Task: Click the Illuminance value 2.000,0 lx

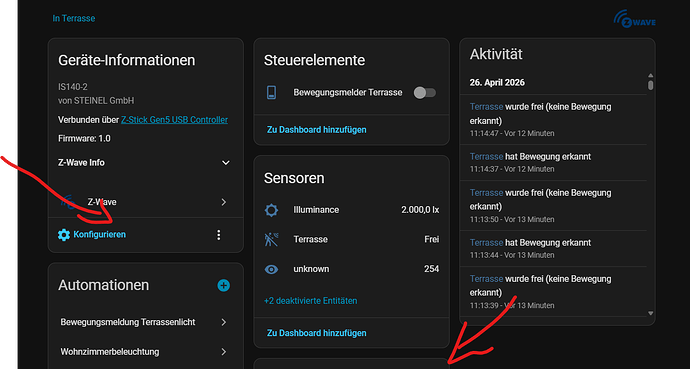Action: pos(420,210)
